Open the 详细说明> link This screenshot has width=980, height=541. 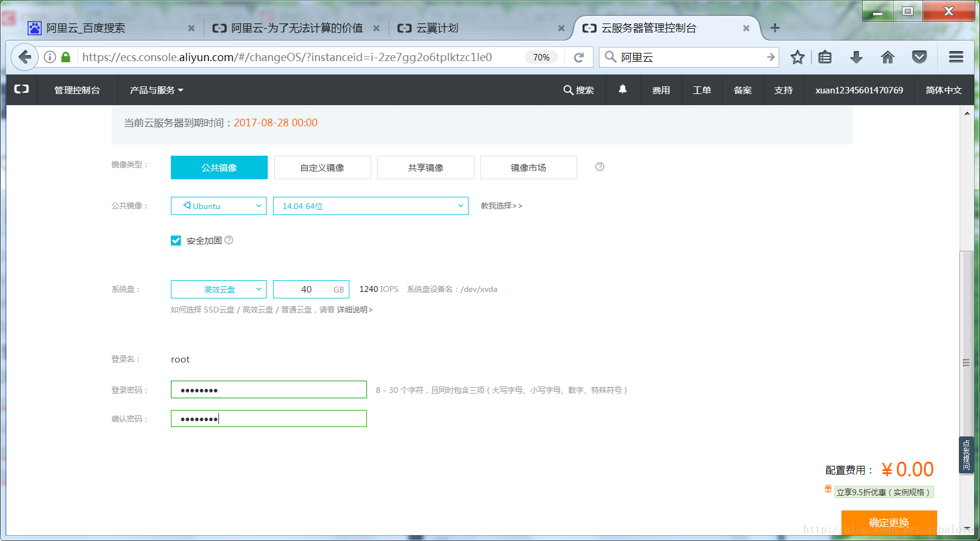355,310
